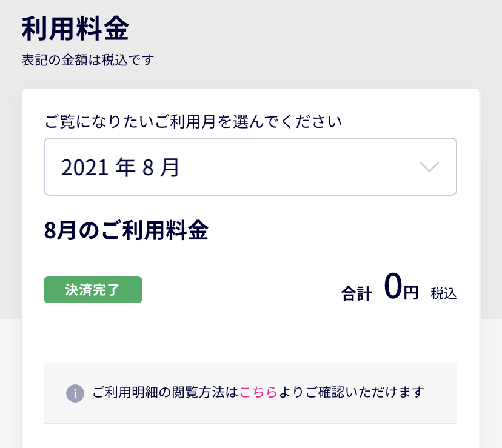Image resolution: width=502 pixels, height=448 pixels.
Task: Open the pink "こちら" link
Action: 258,392
